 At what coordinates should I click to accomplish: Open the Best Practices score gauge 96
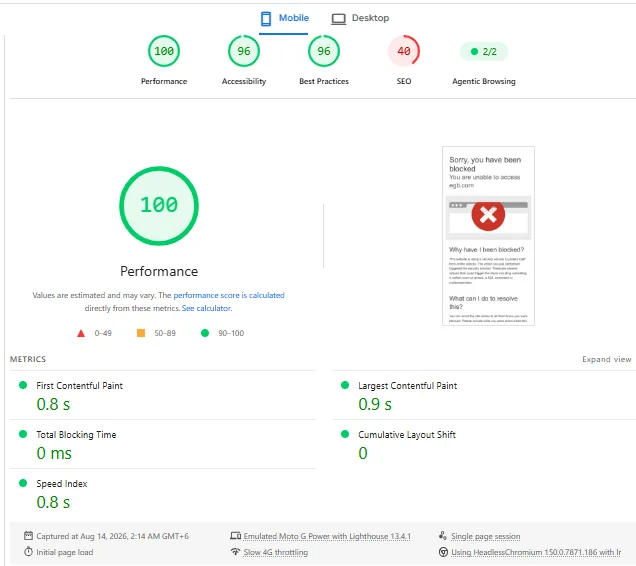[x=324, y=51]
